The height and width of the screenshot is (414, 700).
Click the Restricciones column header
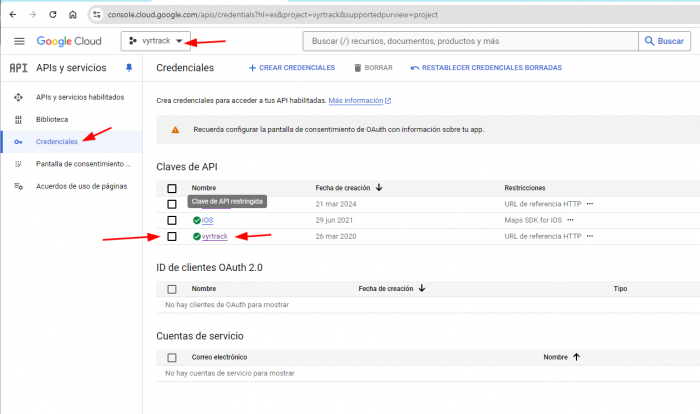[x=525, y=188]
